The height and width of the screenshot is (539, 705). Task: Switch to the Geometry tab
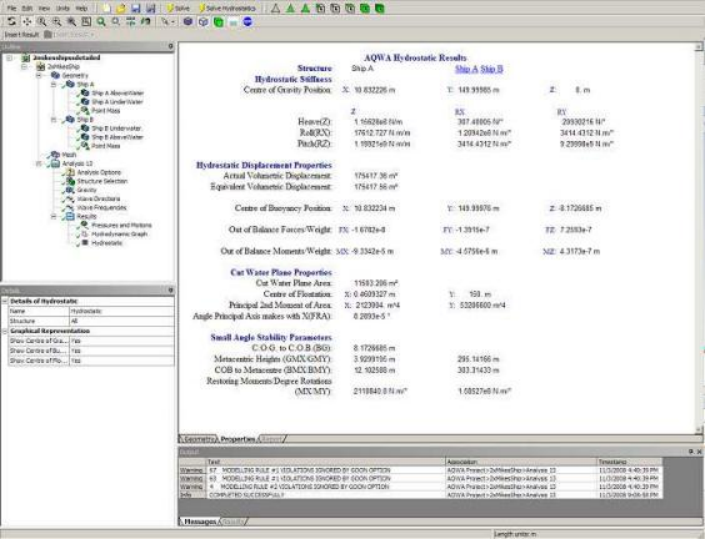[199, 439]
